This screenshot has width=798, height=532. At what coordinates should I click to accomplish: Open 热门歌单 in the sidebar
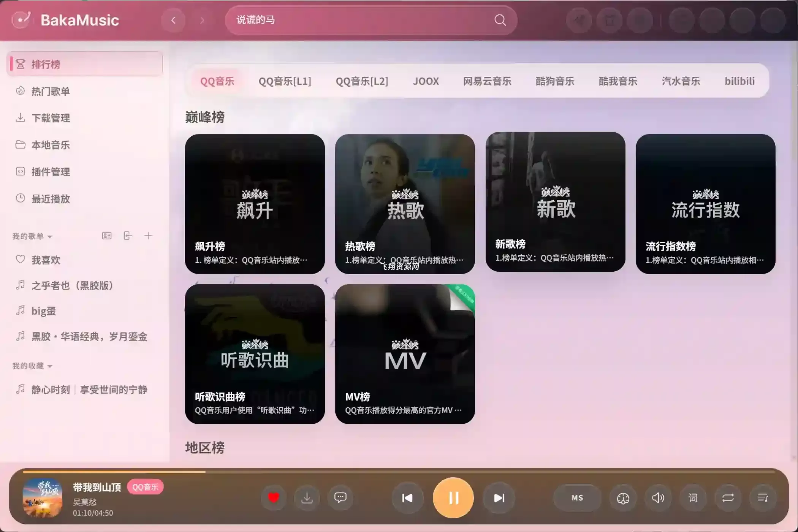pos(85,91)
